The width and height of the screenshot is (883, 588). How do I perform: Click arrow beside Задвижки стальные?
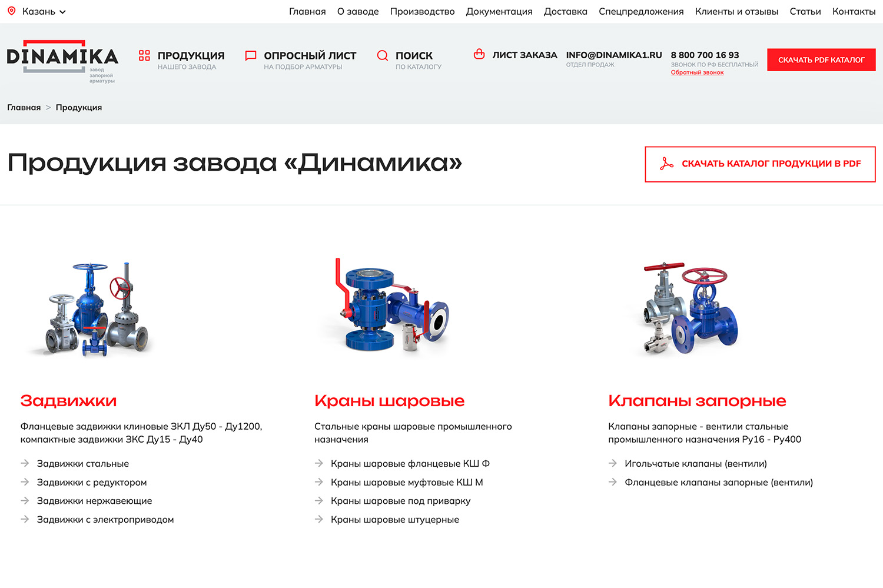[25, 463]
